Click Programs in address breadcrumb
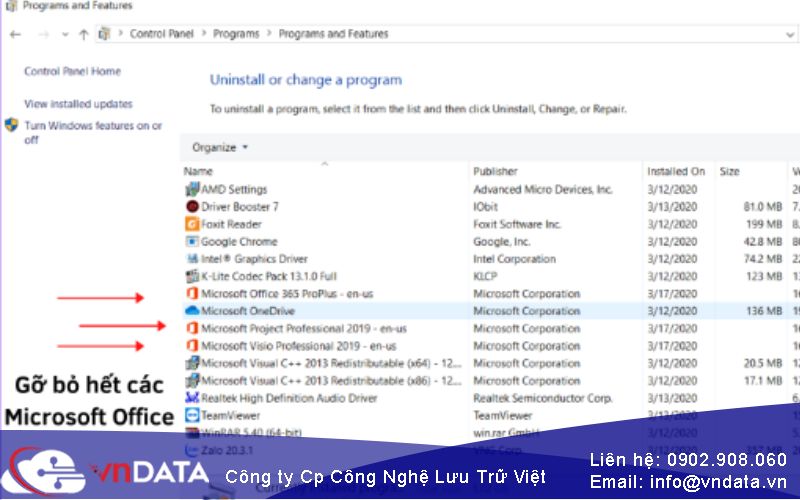Screen dimensions: 800x500 236,34
